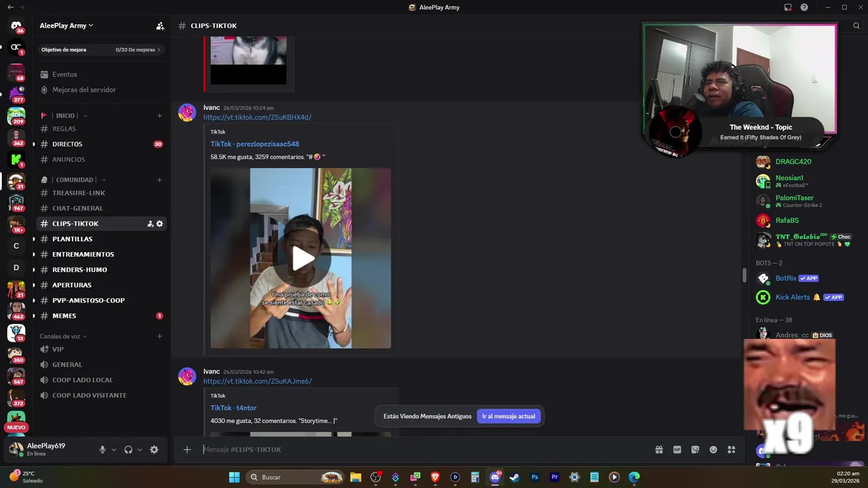The image size is (868, 488).
Task: Expand arrow beside RENDERS-HUMO channel
Action: (x=34, y=270)
